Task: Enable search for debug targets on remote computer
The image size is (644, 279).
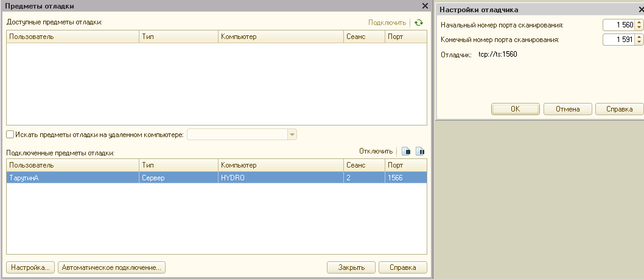Action: point(10,134)
